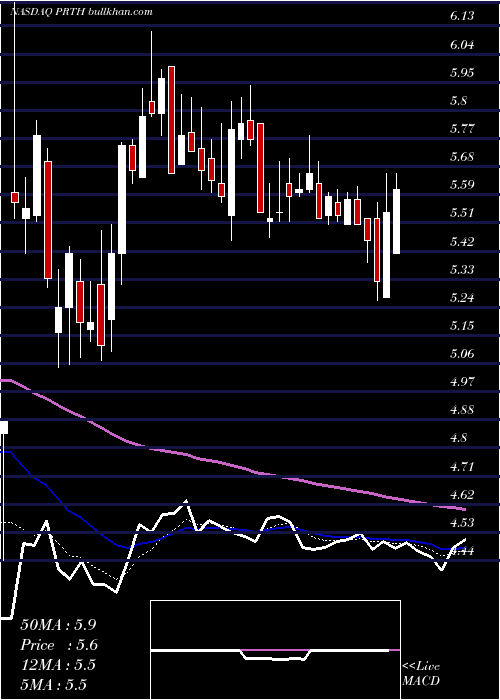Click the 4.71 price axis label
This screenshot has height=700, width=500.
(462, 466)
